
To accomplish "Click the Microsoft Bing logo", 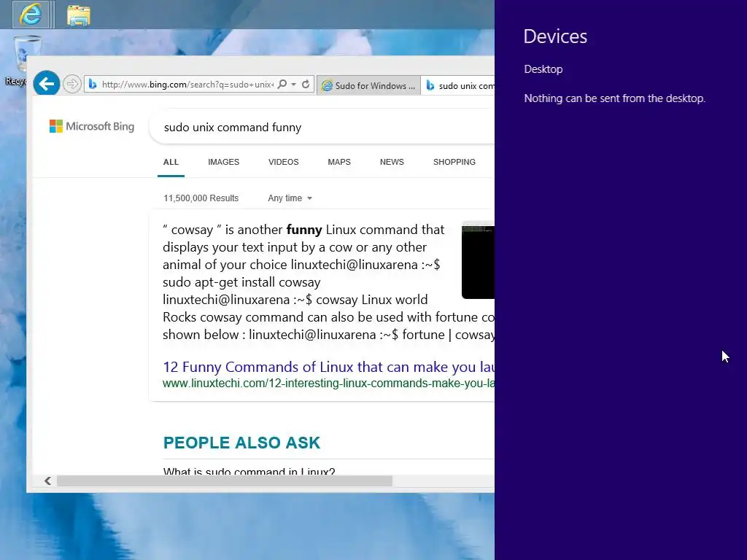I will pos(92,126).
